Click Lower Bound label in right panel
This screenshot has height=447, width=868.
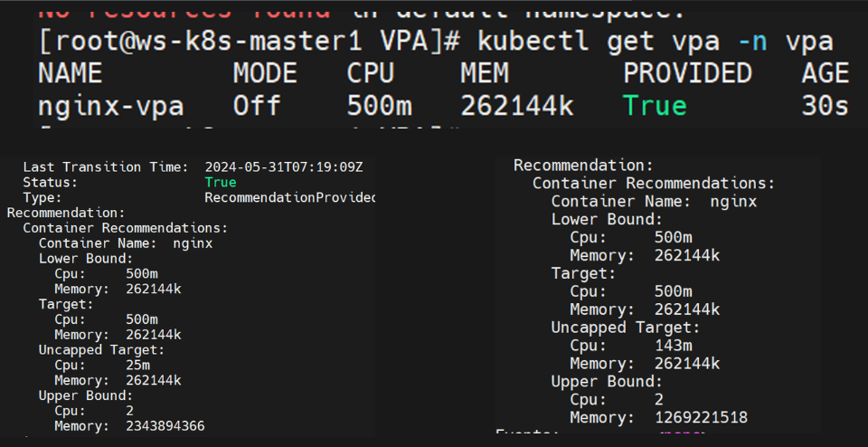coord(607,219)
